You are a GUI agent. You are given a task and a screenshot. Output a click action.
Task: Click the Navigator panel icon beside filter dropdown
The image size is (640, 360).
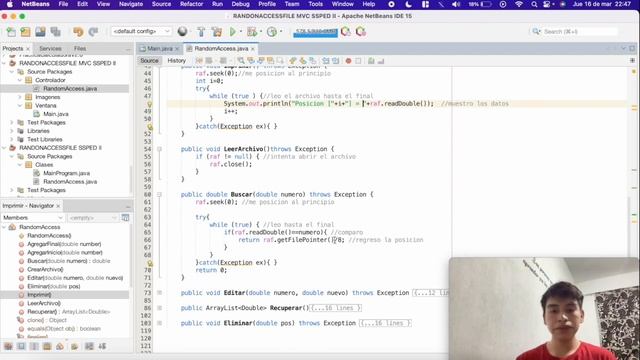125,218
